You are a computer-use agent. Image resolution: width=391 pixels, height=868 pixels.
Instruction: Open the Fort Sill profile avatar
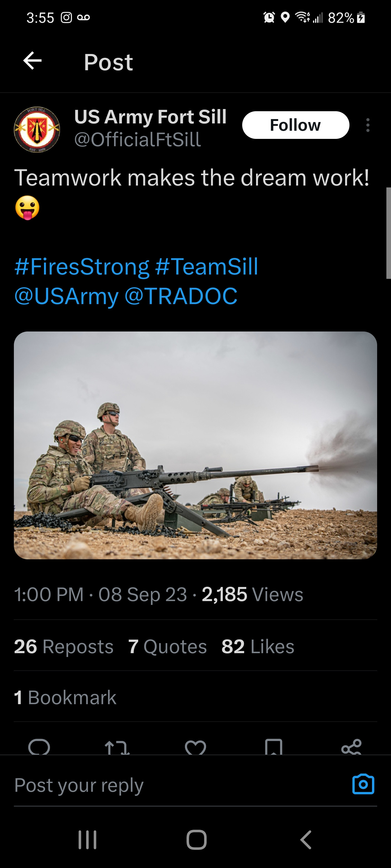[37, 130]
